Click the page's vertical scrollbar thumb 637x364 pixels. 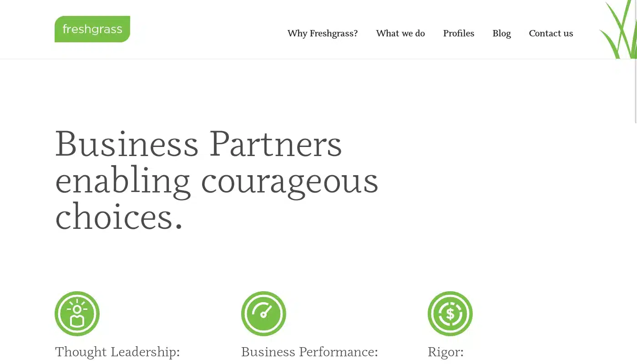[635, 61]
